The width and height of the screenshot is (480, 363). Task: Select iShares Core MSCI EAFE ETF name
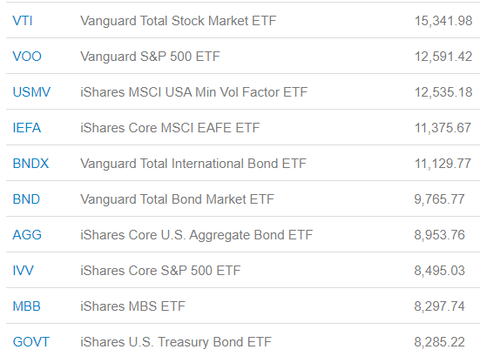pyautogui.click(x=170, y=128)
